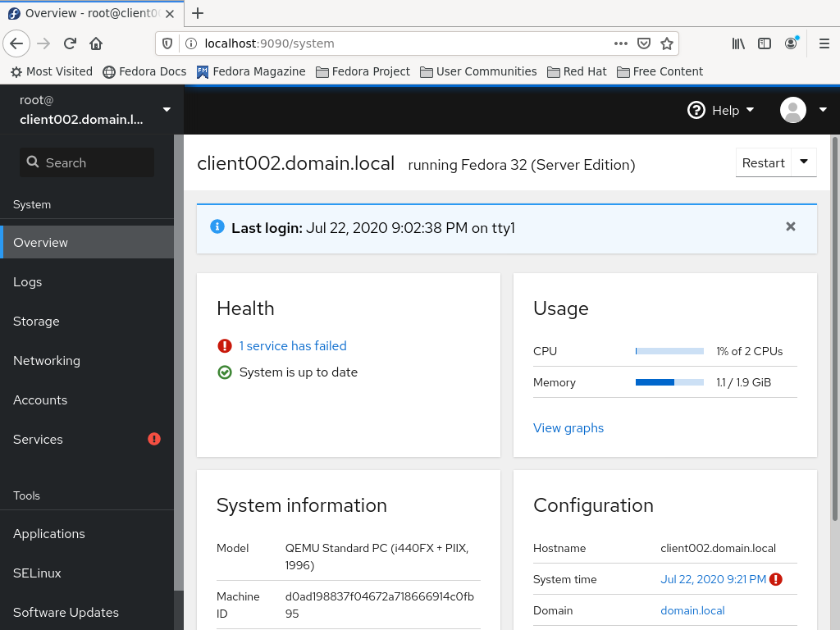Open Firefox account icon in toolbar
Screen dimensions: 840x630
click(792, 43)
